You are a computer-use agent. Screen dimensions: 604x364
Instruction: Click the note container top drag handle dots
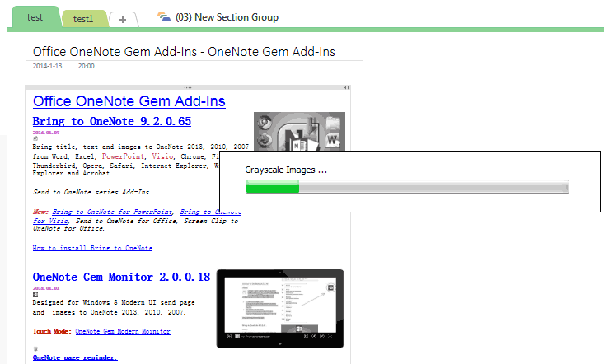click(x=188, y=88)
